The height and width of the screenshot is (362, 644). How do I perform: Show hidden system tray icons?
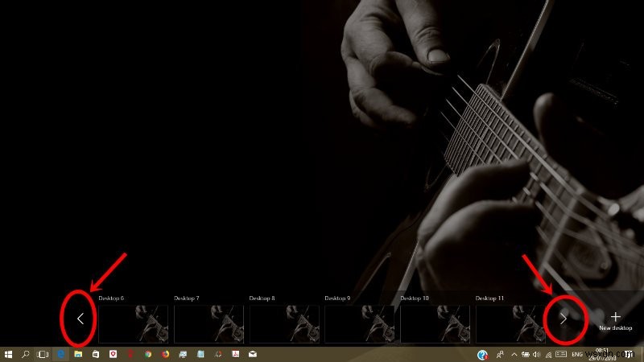[514, 354]
